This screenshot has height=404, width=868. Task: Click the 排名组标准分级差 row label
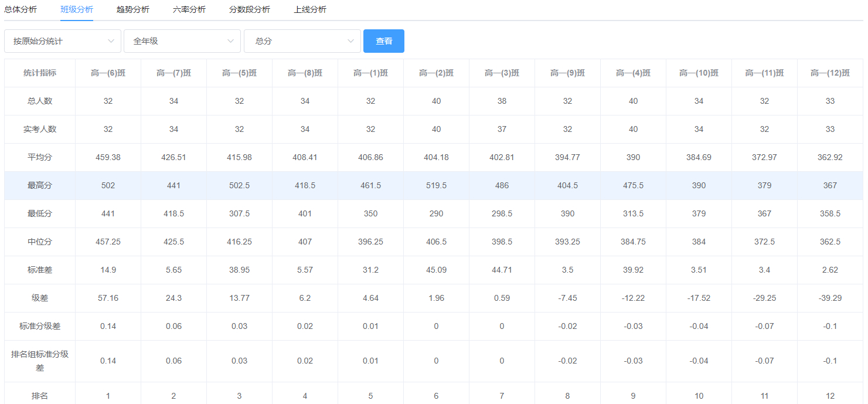pyautogui.click(x=40, y=361)
